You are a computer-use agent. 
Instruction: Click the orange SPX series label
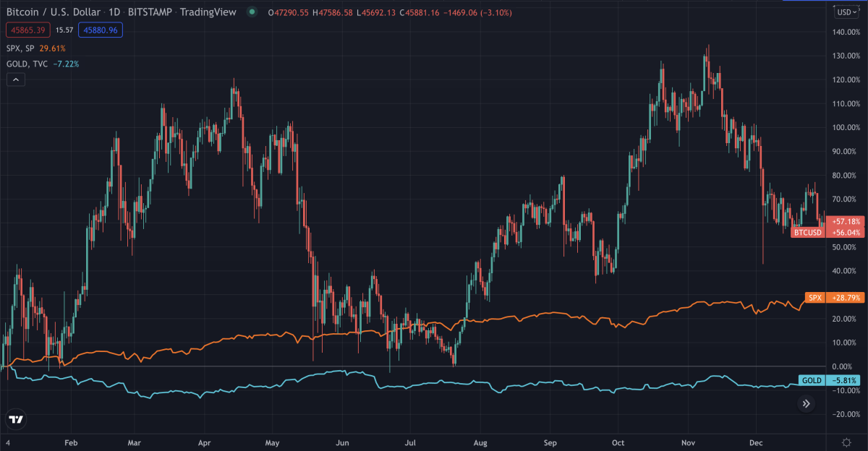[x=815, y=298]
